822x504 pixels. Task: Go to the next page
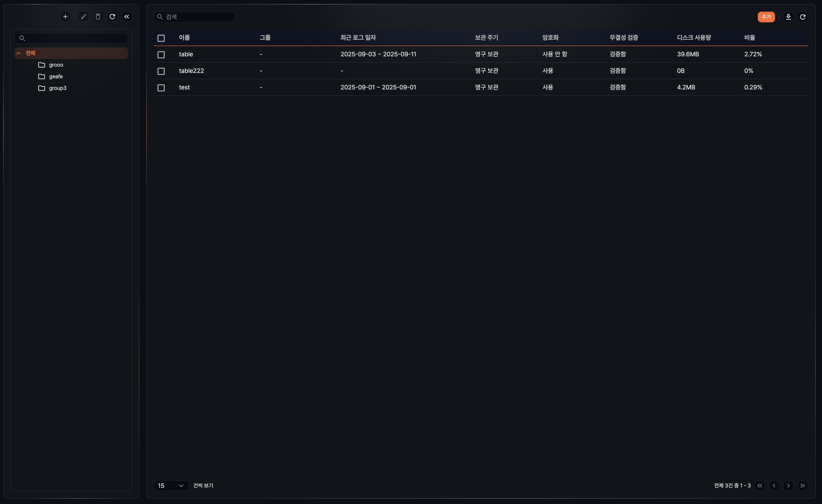[788, 486]
